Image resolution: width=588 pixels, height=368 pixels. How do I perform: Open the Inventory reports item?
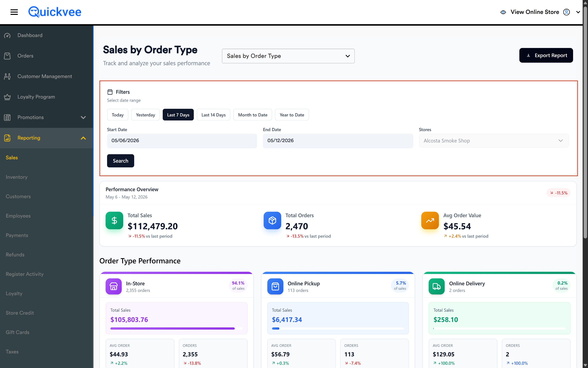[16, 177]
